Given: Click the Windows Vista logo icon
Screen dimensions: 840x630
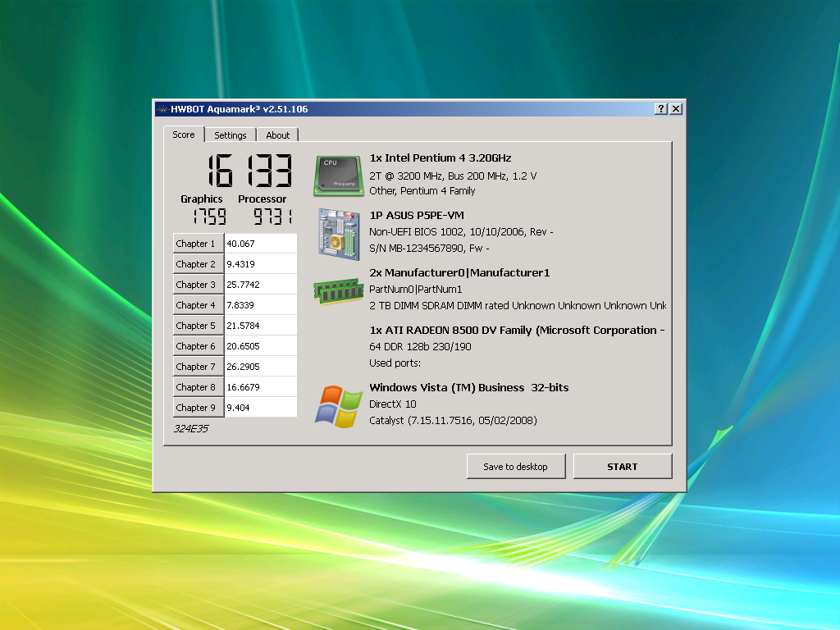Looking at the screenshot, I should pos(339,407).
